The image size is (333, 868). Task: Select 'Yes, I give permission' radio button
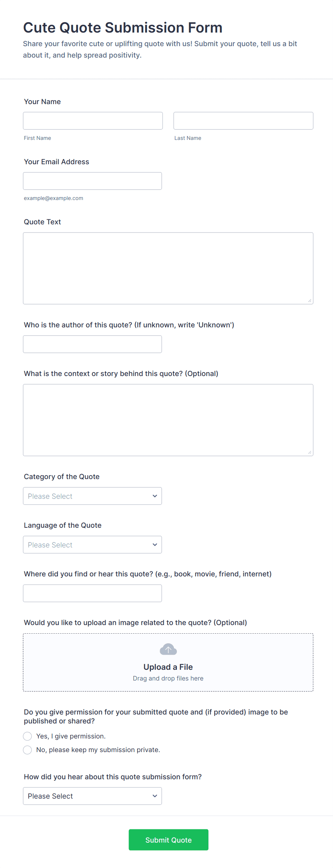28,736
